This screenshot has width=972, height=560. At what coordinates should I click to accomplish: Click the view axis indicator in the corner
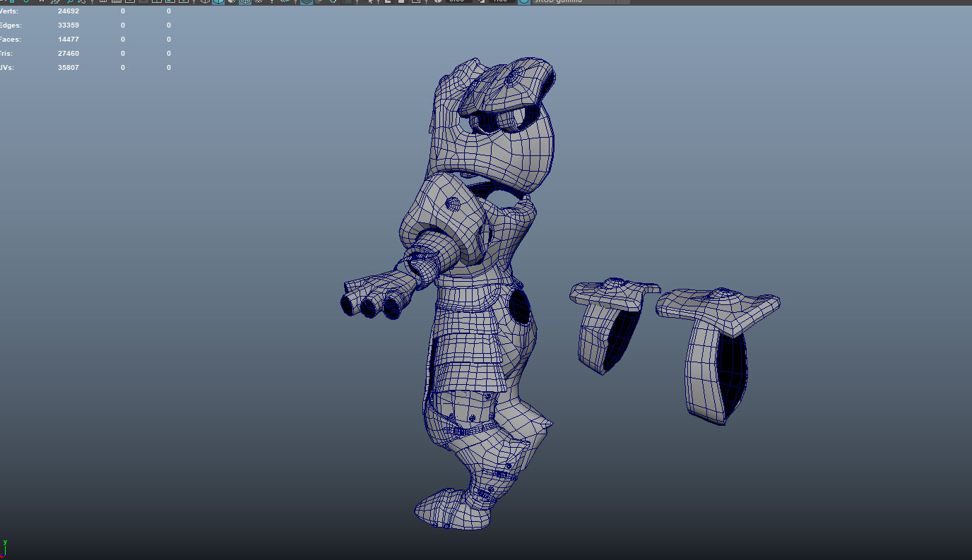(4, 549)
